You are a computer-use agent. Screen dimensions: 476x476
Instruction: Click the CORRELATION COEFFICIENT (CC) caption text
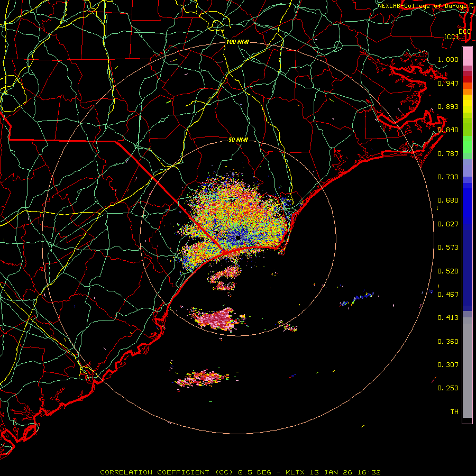click(x=167, y=472)
